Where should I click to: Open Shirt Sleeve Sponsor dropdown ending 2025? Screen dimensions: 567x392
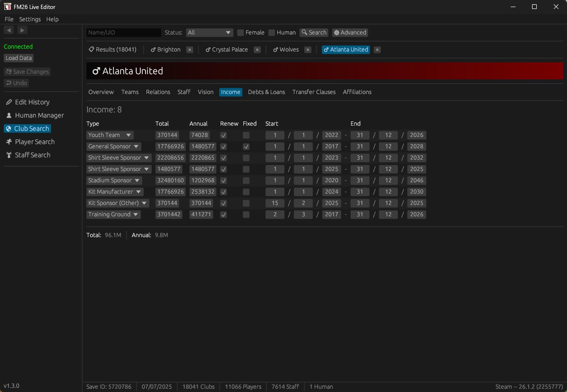coord(119,169)
